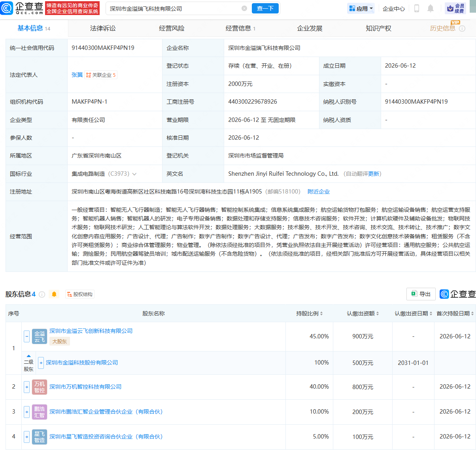This screenshot has height=450, width=476.
Task: Switch to the 经营信息 tab
Action: pyautogui.click(x=240, y=28)
